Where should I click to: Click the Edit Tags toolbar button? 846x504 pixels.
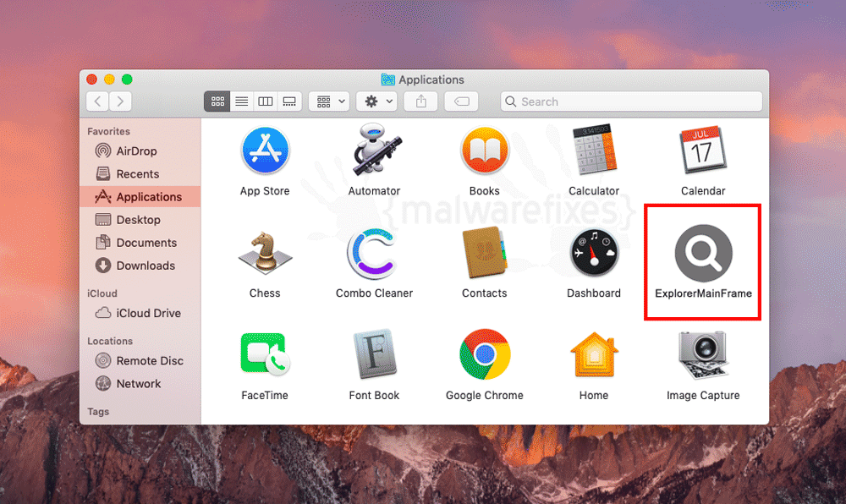point(461,101)
